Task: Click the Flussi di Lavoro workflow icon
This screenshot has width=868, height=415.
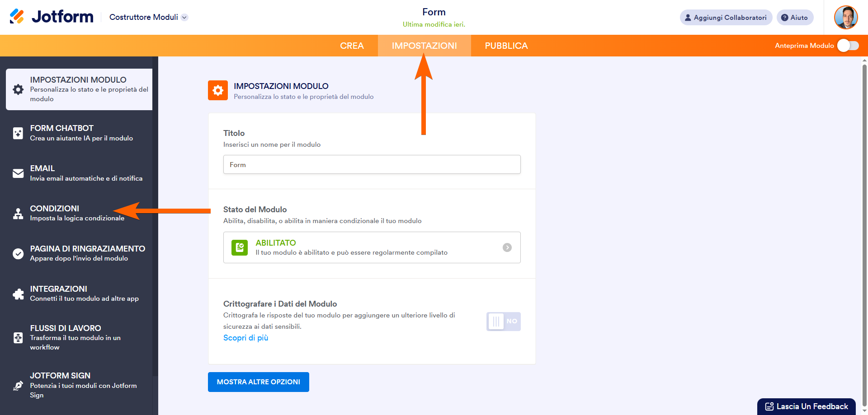Action: tap(18, 338)
